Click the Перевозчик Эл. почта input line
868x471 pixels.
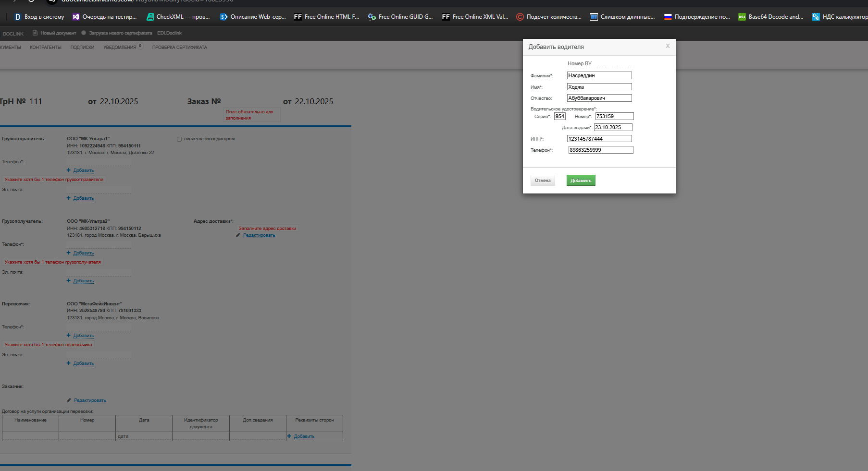pos(99,355)
